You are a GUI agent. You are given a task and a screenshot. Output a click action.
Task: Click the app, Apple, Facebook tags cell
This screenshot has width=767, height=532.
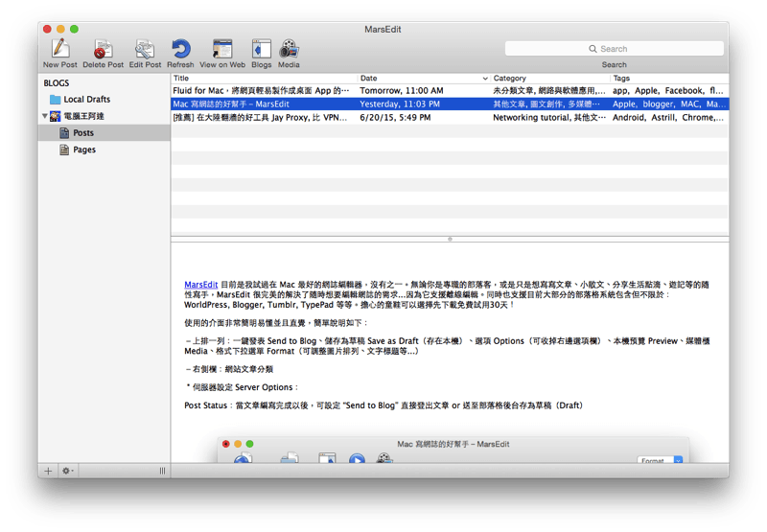(667, 90)
